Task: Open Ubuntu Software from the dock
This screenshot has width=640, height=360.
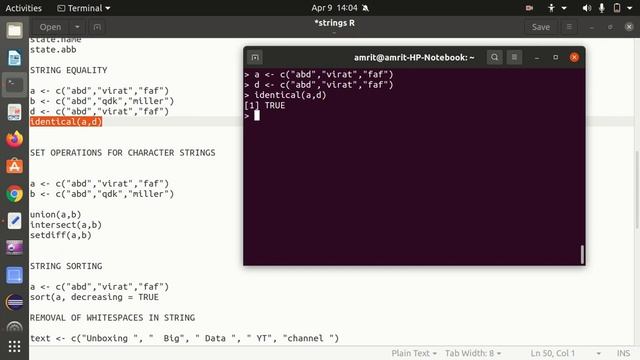Action: pyautogui.click(x=15, y=166)
